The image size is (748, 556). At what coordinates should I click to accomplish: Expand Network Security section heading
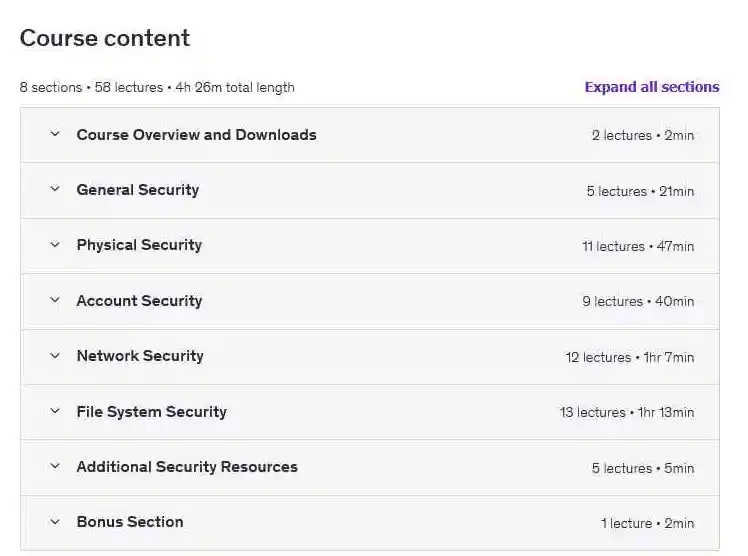click(140, 355)
